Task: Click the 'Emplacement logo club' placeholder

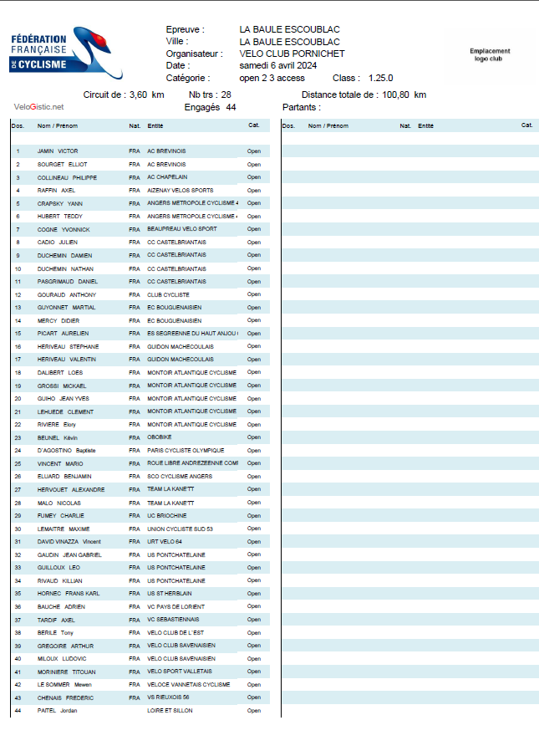Action: 490,54
